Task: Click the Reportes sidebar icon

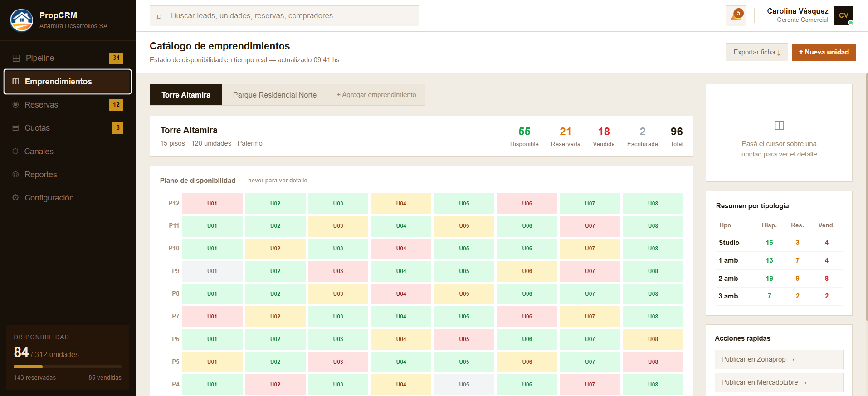Action: coord(16,175)
